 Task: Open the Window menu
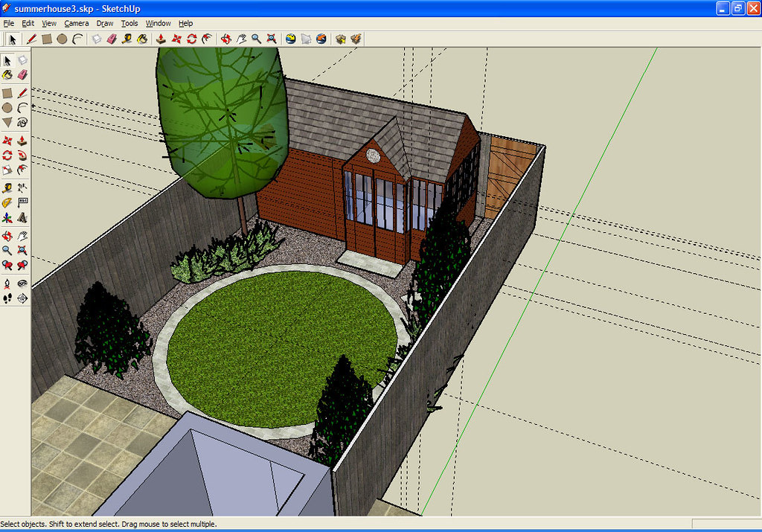(158, 23)
